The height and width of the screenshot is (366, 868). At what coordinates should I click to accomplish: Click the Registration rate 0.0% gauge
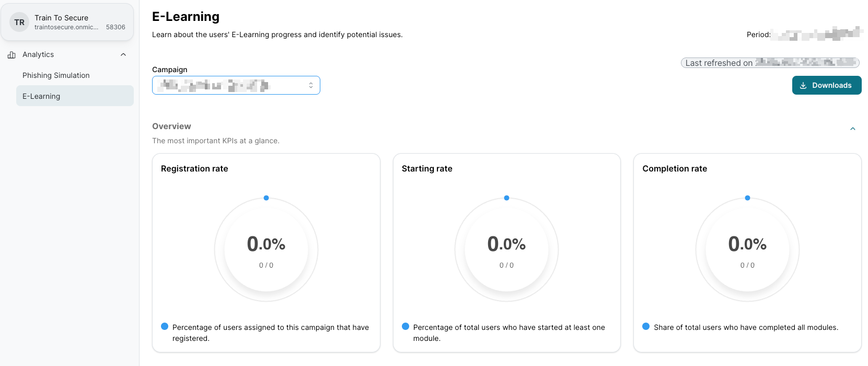coord(266,250)
